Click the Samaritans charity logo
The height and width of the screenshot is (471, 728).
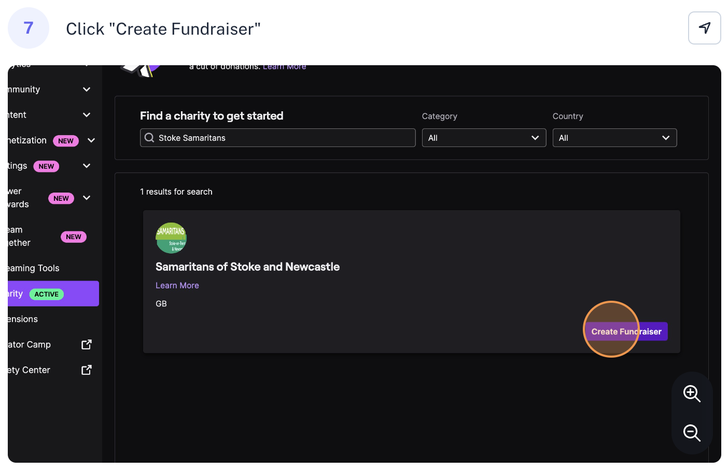[171, 238]
